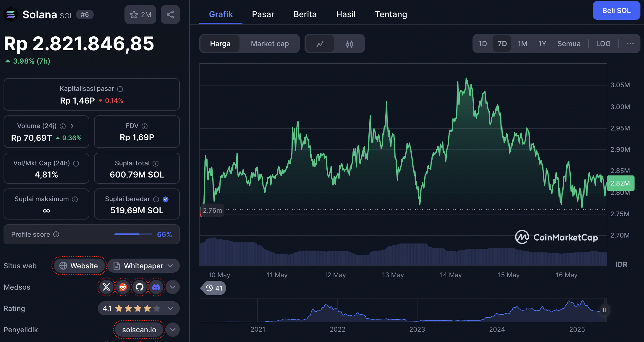The width and height of the screenshot is (644, 342).
Task: Click the info icon next to Kapitalisasi pasar
Action: [x=120, y=89]
